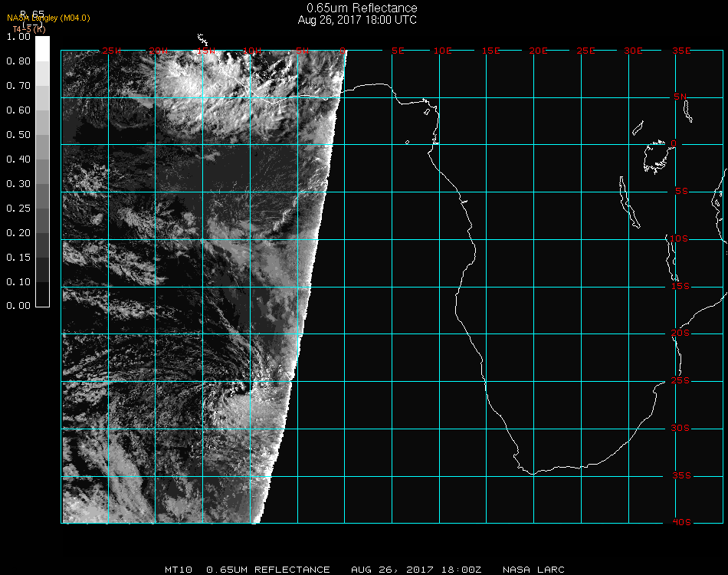728x575 pixels.
Task: Click the "MT10" footer text
Action: (x=178, y=570)
